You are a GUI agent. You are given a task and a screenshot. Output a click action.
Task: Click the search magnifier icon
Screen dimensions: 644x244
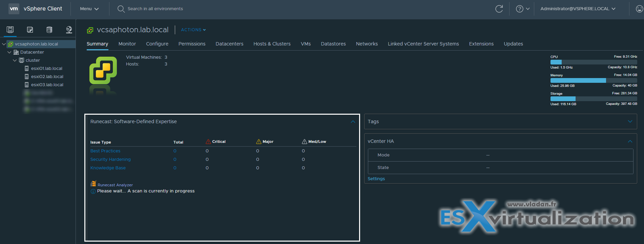click(121, 9)
